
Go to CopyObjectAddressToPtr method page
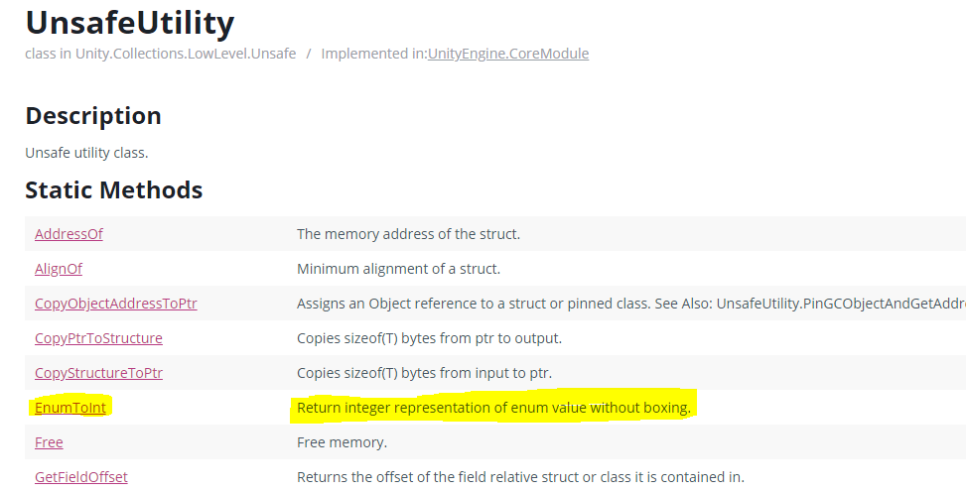click(x=116, y=303)
